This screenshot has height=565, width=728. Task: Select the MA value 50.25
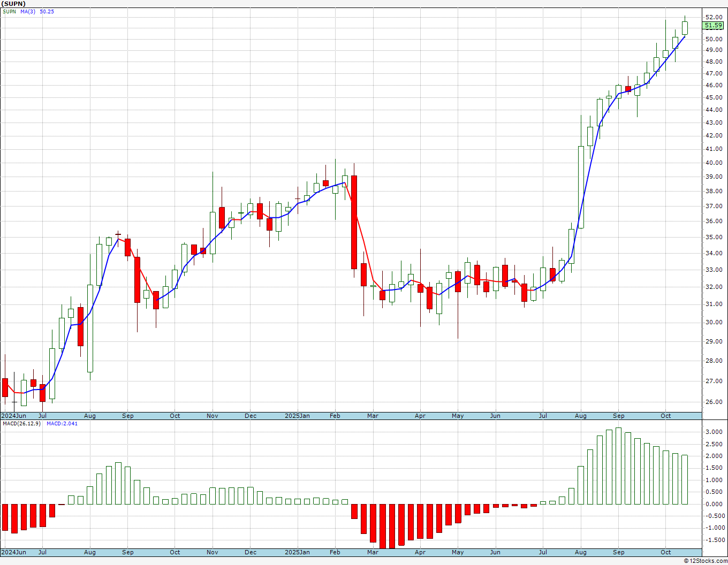(47, 11)
